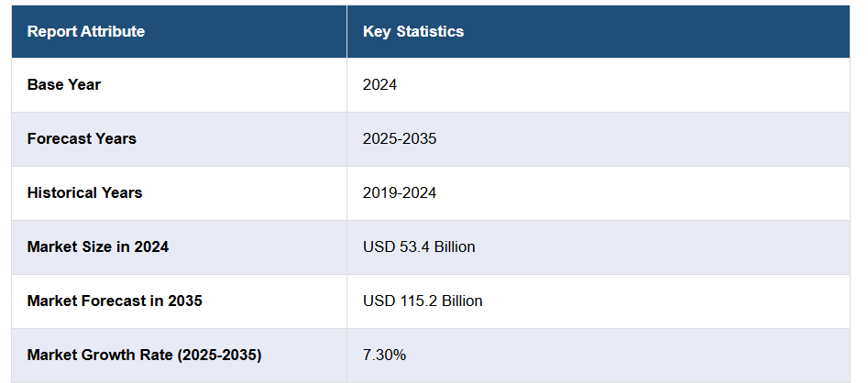The width and height of the screenshot is (868, 383).
Task: Click the 2019-2024 historical years value
Action: (x=400, y=192)
